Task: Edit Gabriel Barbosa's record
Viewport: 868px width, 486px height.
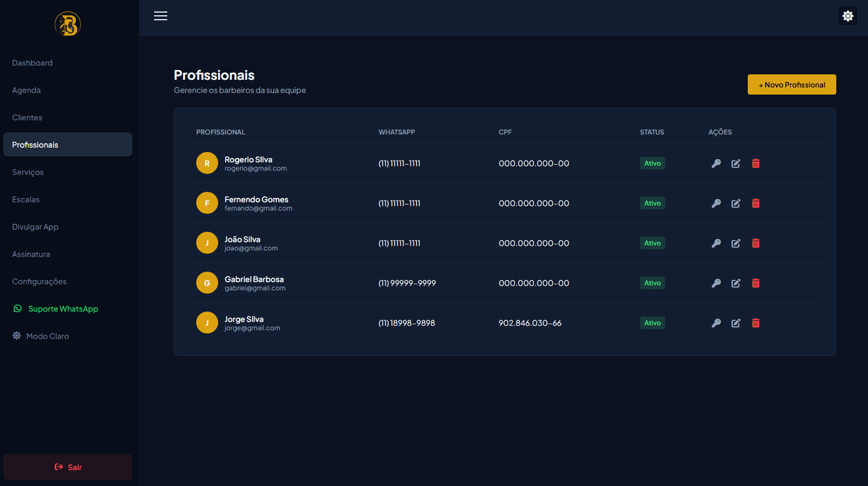Action: [x=736, y=283]
